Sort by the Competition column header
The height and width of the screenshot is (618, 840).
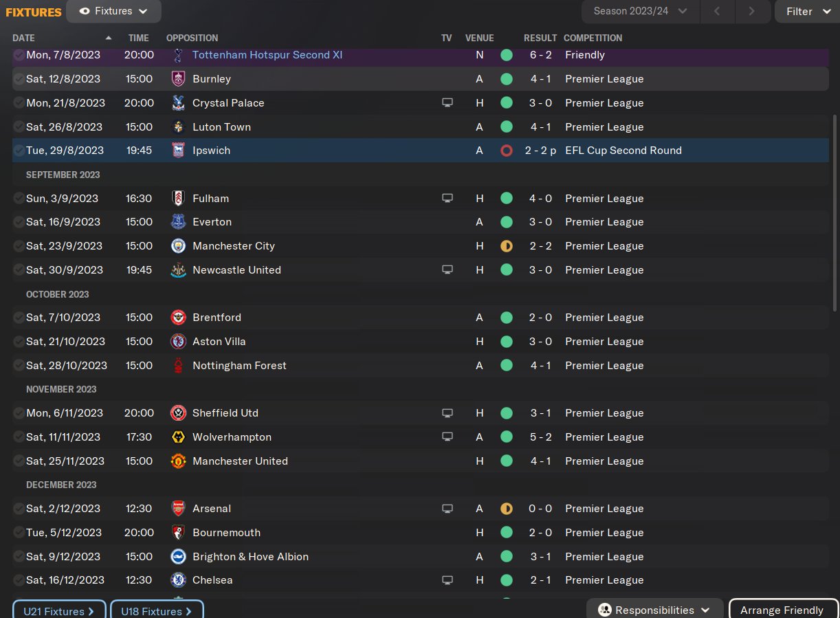coord(593,38)
